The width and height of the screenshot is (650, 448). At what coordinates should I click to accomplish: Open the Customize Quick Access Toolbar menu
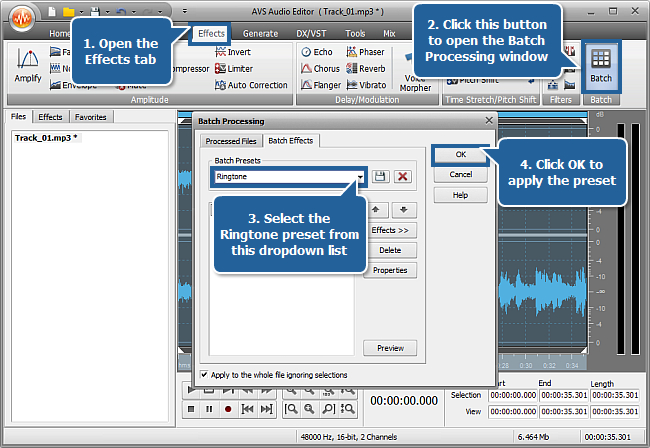184,11
